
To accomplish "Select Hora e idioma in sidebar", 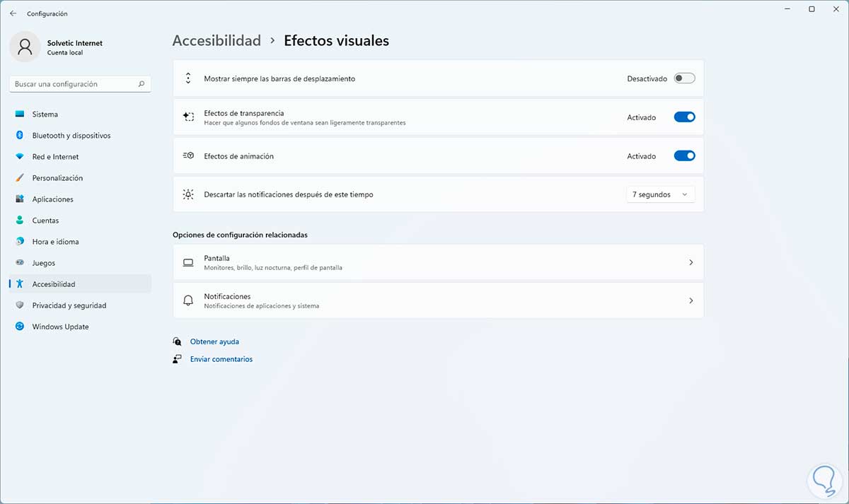I will [x=55, y=242].
